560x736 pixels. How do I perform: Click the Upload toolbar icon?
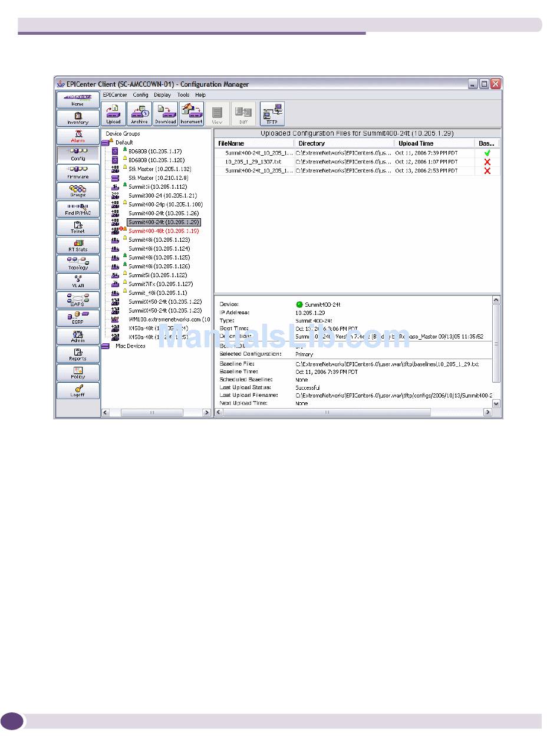(x=114, y=114)
